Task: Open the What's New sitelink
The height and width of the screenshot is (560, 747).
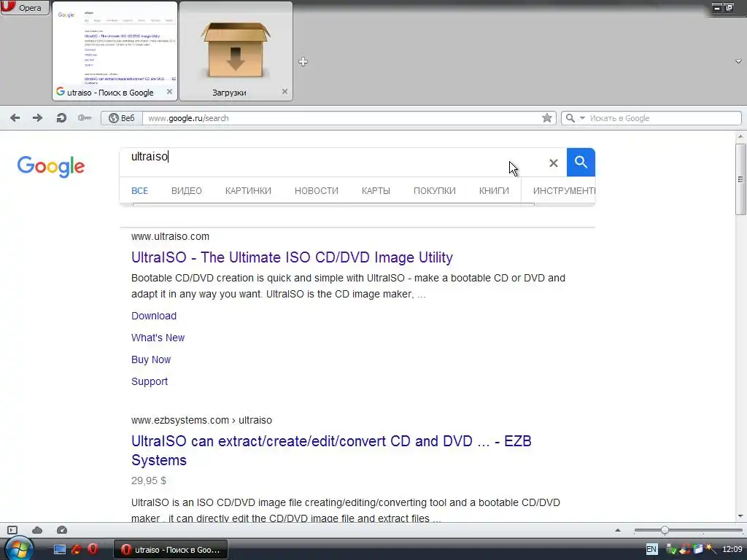Action: pos(158,338)
